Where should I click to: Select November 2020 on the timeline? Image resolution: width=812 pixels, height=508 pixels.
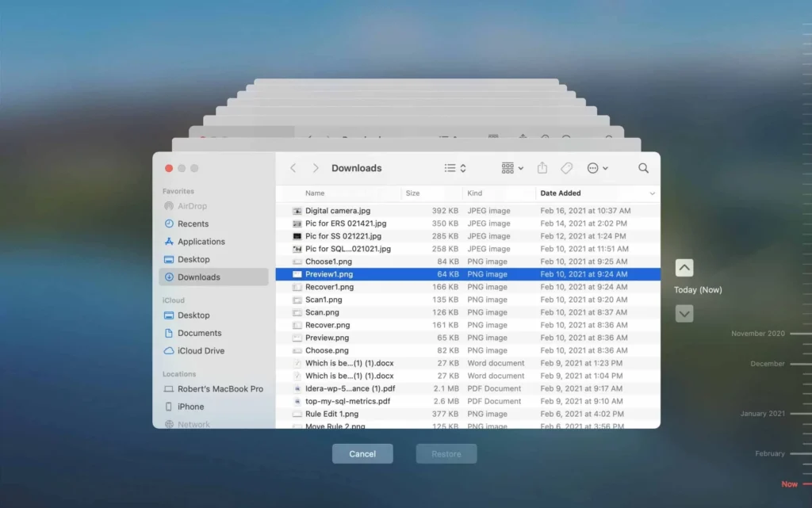[x=757, y=334]
